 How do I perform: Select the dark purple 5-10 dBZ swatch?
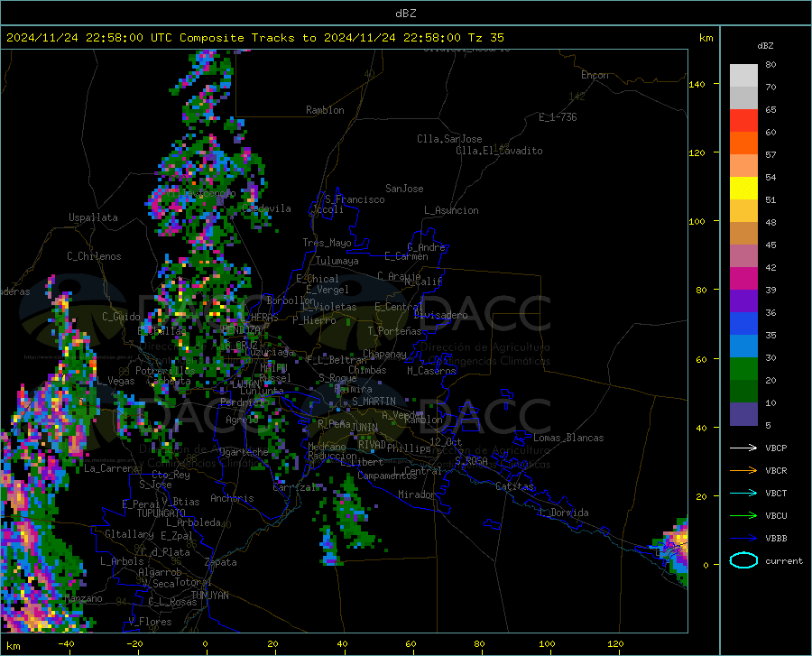(x=743, y=414)
